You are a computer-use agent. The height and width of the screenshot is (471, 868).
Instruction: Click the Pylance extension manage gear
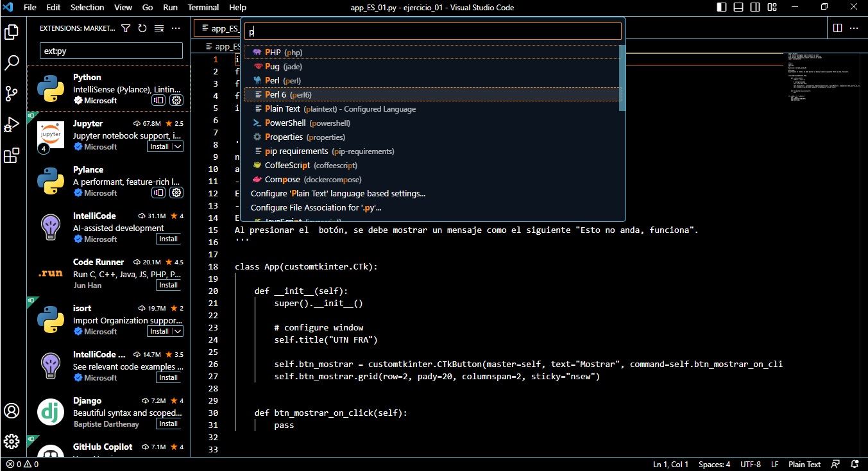coord(176,193)
